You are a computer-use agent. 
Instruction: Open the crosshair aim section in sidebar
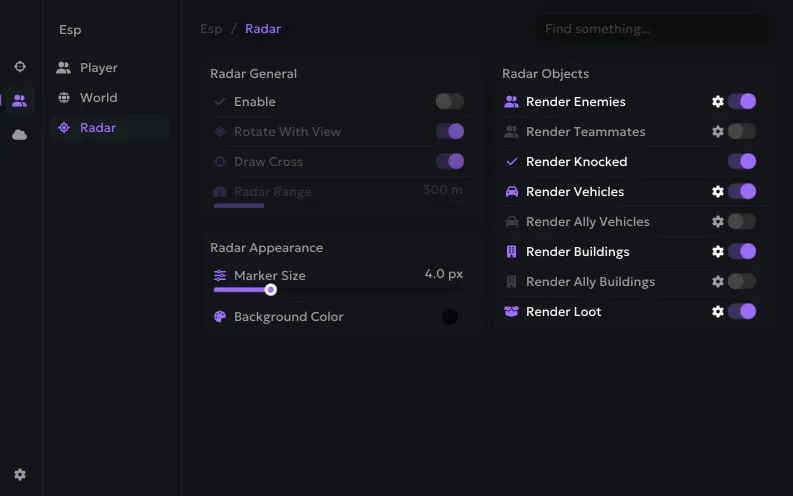tap(20, 67)
